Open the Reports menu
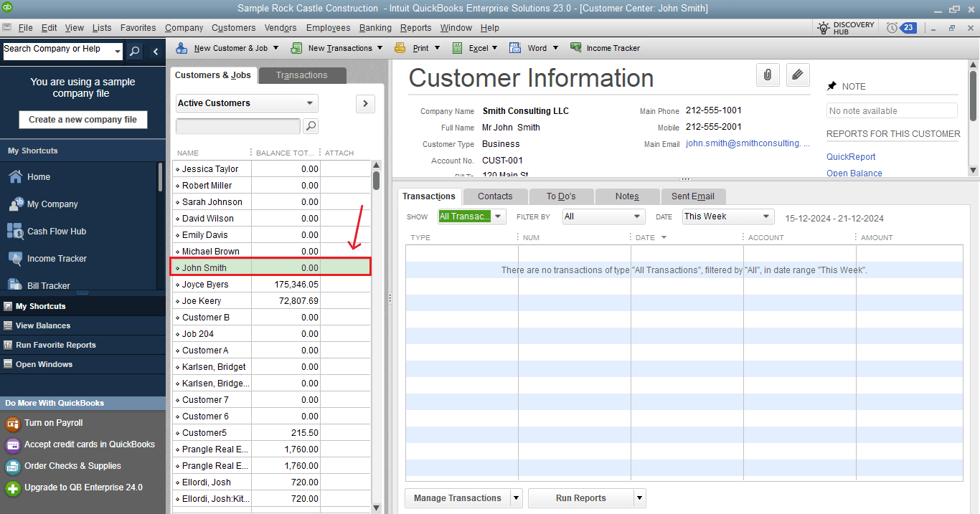This screenshot has width=980, height=514. (x=416, y=28)
